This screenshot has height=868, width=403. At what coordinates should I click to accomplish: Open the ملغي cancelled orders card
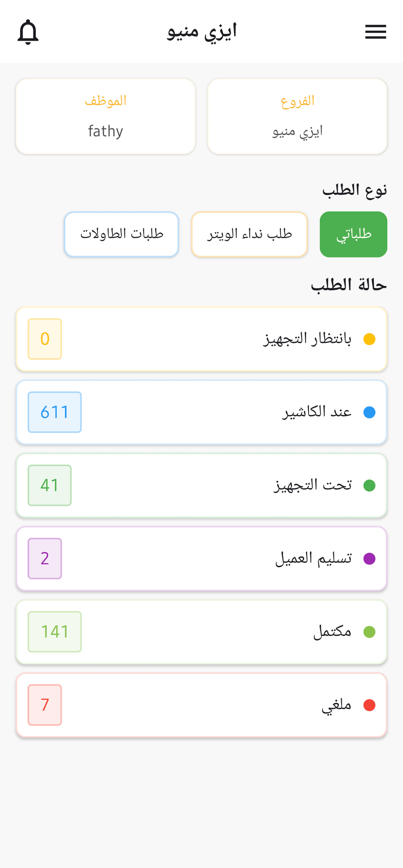pos(201,705)
